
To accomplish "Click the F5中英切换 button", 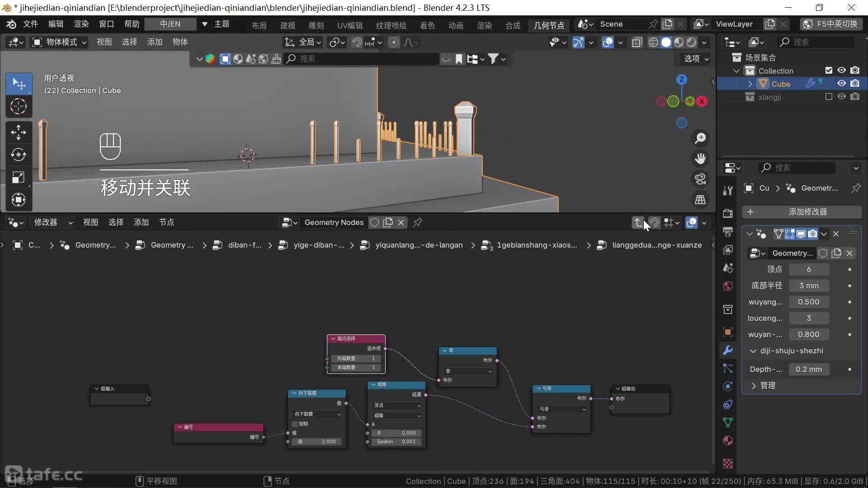I will coord(831,24).
